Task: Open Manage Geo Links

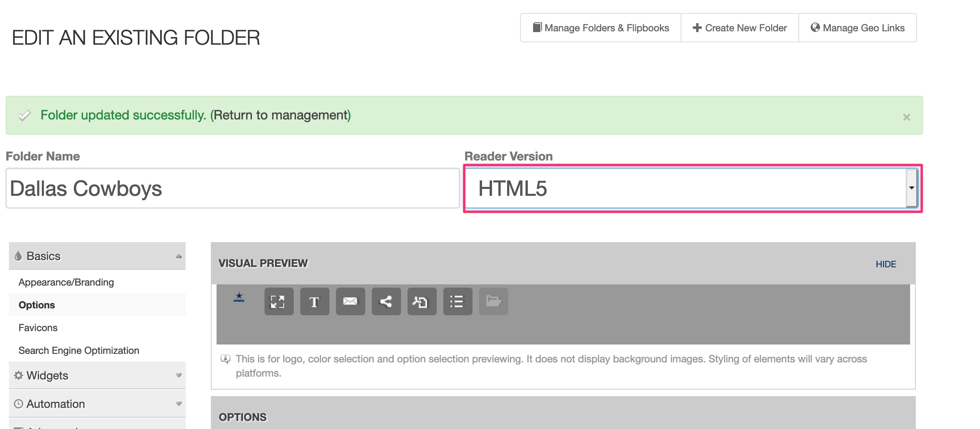Action: point(857,28)
